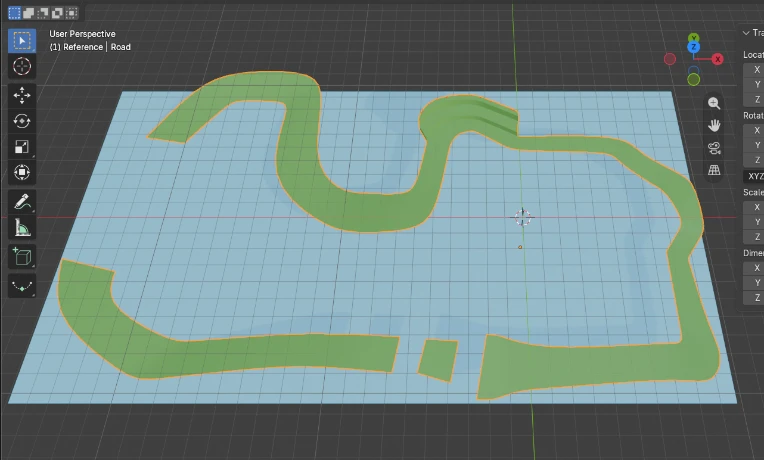Click the Dimensions Y field

(x=753, y=282)
